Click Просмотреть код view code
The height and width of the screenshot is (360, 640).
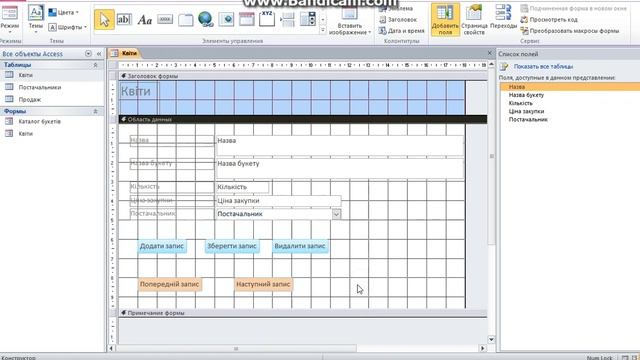tap(549, 19)
